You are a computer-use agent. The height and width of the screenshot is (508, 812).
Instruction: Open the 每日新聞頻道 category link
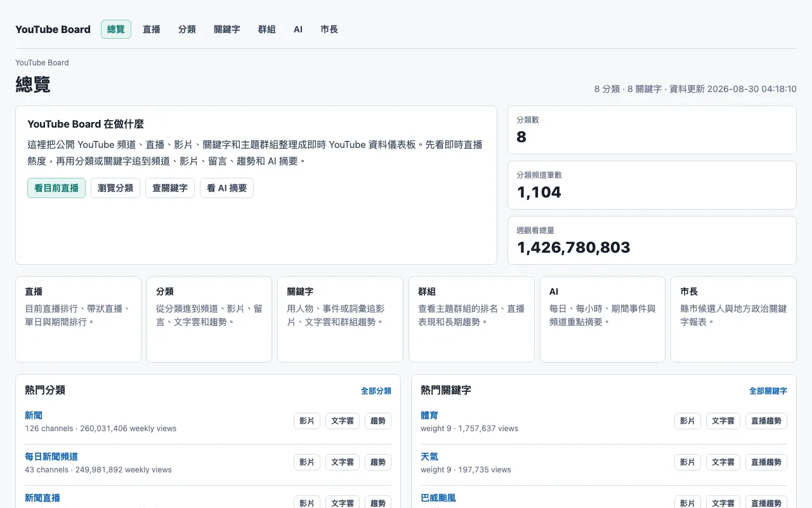tap(51, 457)
